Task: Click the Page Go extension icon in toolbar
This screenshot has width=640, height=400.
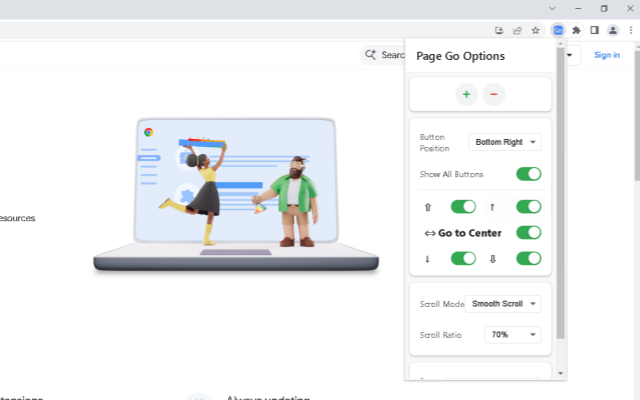Action: [x=558, y=30]
